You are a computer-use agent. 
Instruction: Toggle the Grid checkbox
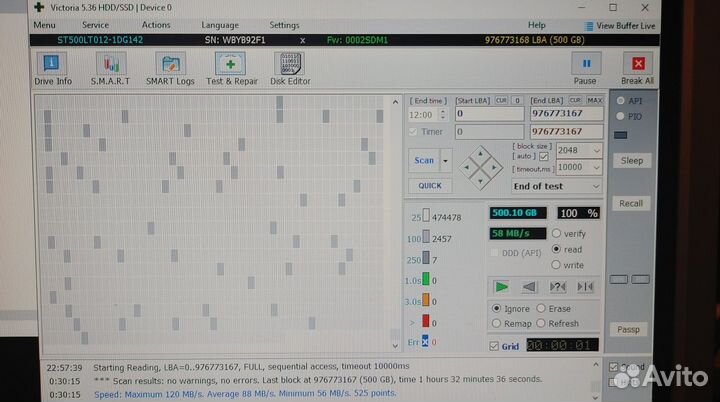point(494,346)
